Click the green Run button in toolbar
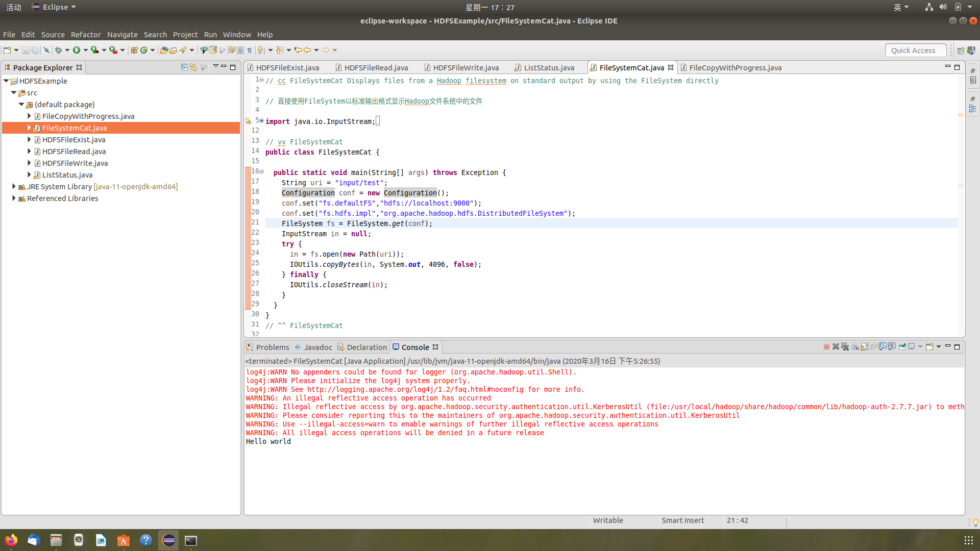 coord(77,50)
